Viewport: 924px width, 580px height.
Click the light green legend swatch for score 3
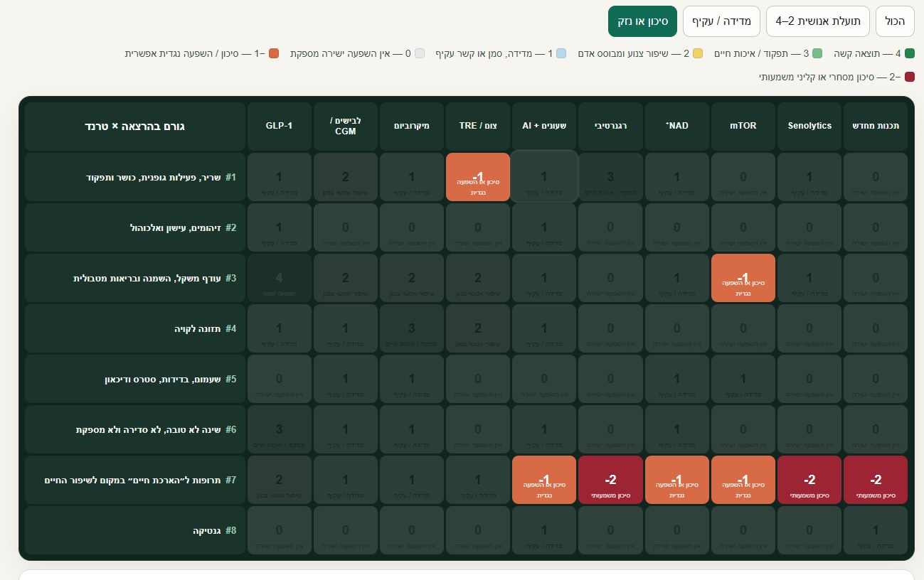(817, 53)
